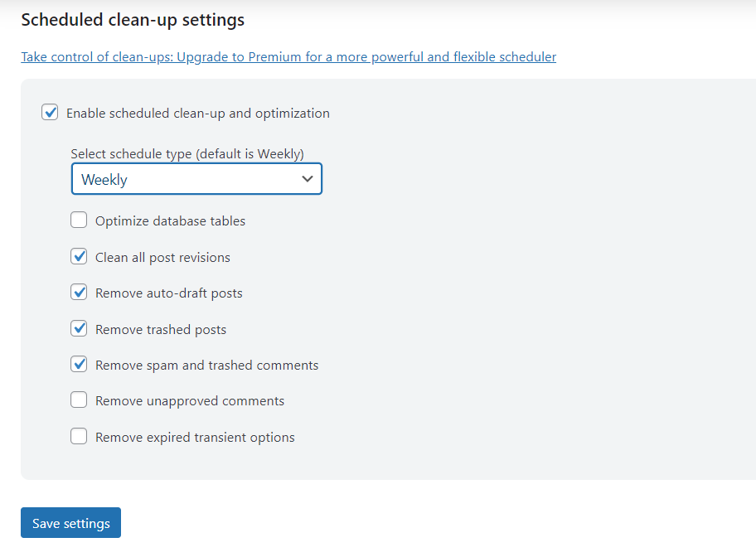
Task: Disable scheduled clean-up and optimization
Action: [50, 112]
